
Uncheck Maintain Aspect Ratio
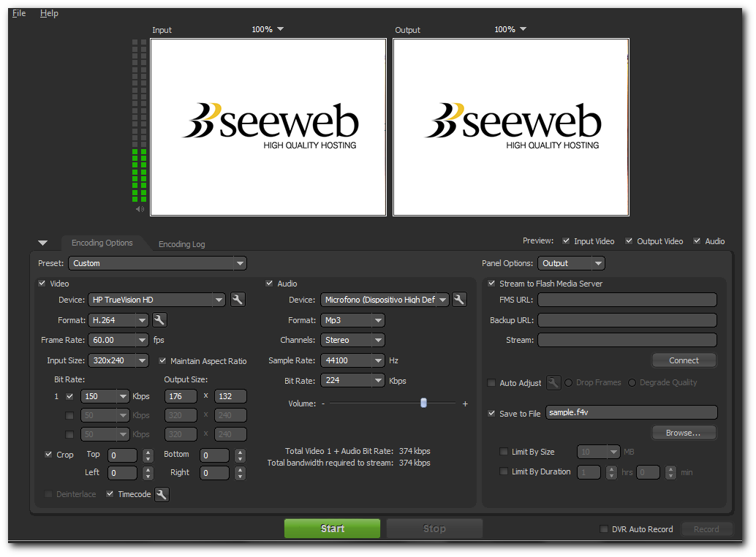tap(162, 360)
